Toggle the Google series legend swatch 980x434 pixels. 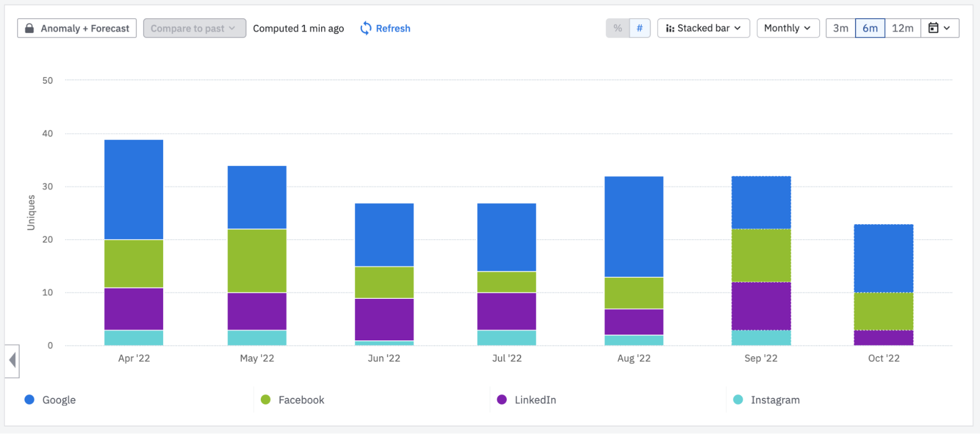coord(29,400)
